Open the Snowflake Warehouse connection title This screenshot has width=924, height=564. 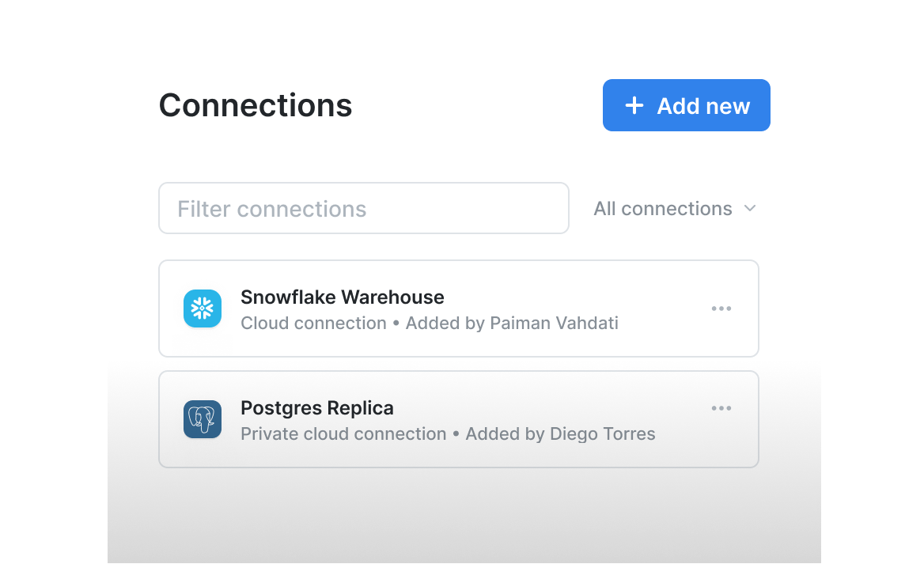coord(343,297)
